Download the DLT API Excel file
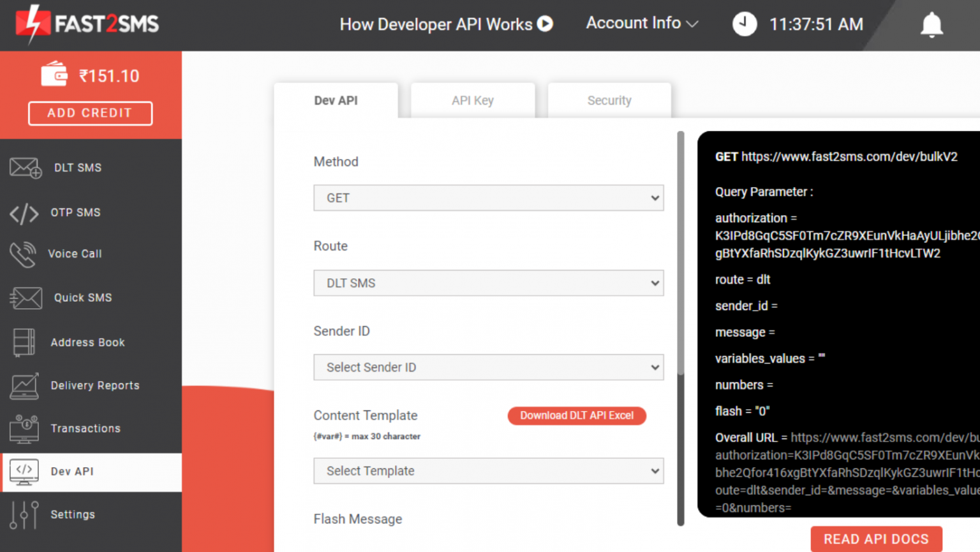 point(576,415)
